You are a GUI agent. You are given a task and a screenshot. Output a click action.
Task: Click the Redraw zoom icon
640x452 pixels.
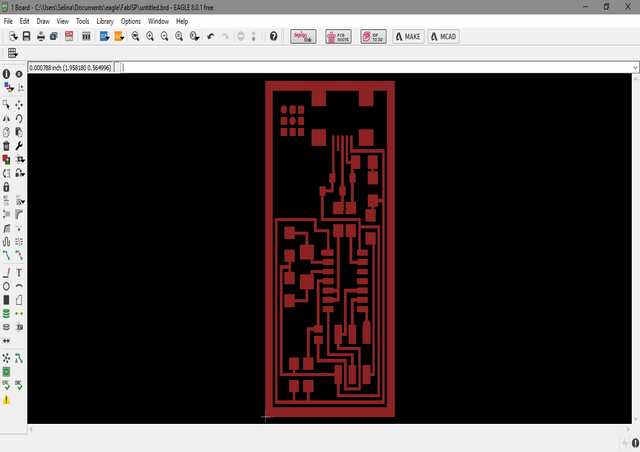tap(179, 36)
